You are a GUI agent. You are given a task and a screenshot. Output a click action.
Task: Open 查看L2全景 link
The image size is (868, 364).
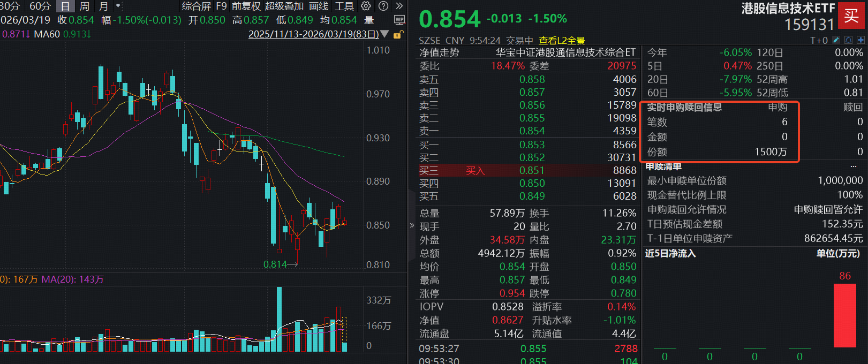(561, 41)
